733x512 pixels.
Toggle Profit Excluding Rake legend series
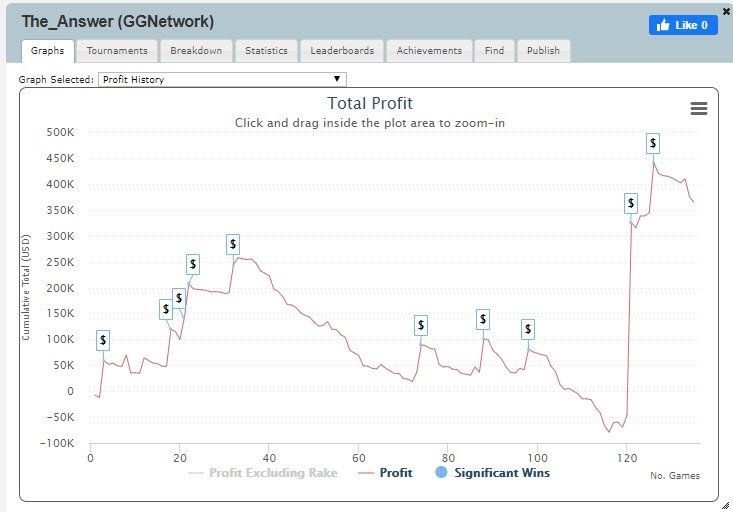point(262,473)
